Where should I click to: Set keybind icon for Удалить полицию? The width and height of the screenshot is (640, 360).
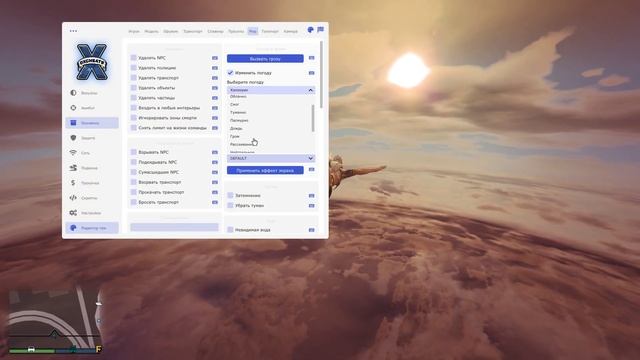(x=215, y=68)
